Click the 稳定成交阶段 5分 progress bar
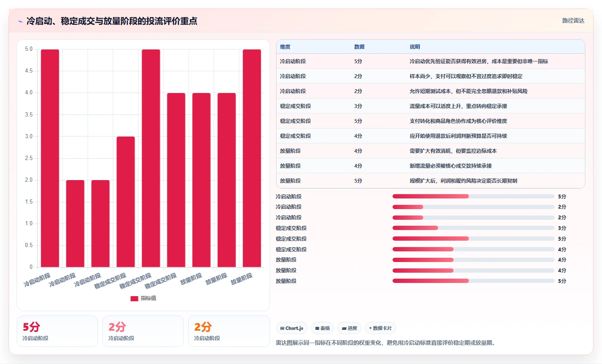 [473, 239]
